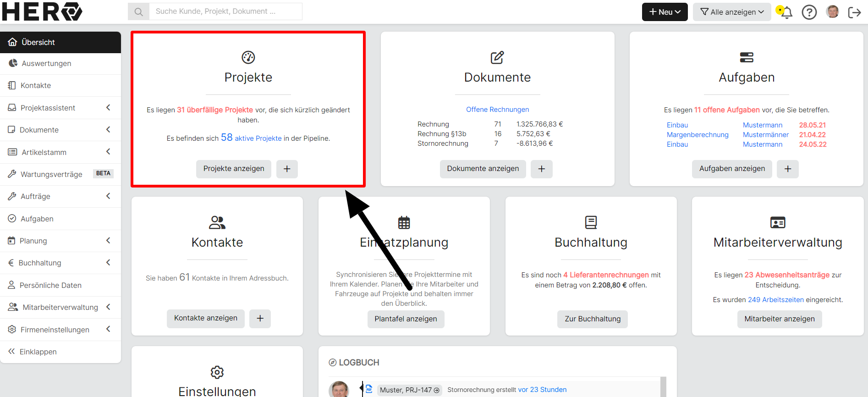This screenshot has width=868, height=397.
Task: Expand Planung chevron
Action: (108, 240)
